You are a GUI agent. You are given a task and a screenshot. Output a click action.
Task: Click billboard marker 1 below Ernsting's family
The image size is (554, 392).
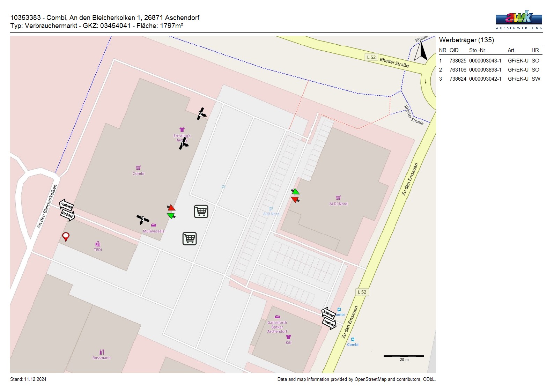[183, 143]
